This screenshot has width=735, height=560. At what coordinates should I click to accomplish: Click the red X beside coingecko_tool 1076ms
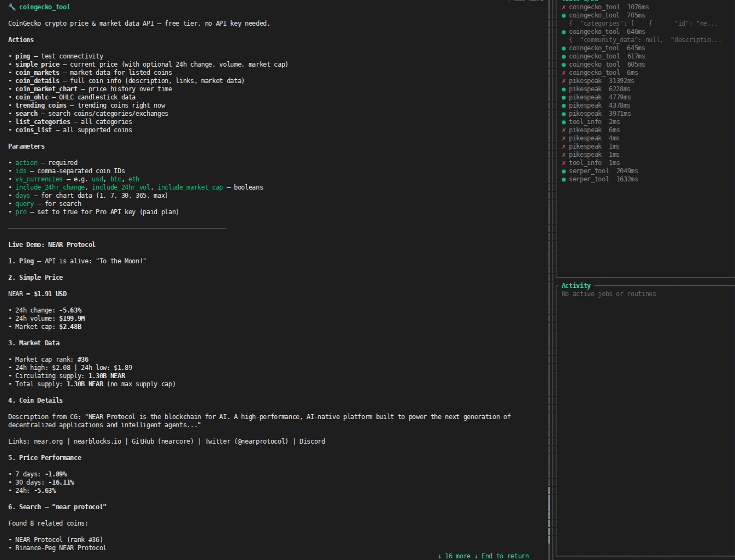point(563,7)
